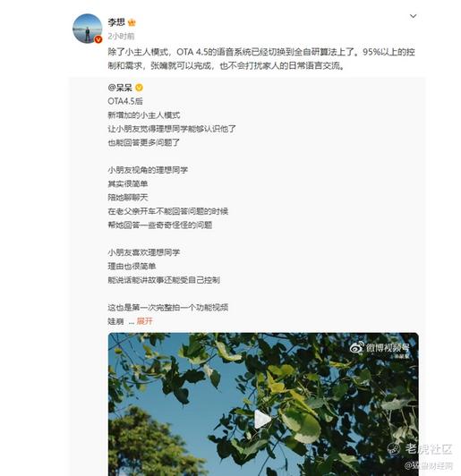Click the ellipsis before 展开
The height and width of the screenshot is (476, 461).
pos(132,322)
